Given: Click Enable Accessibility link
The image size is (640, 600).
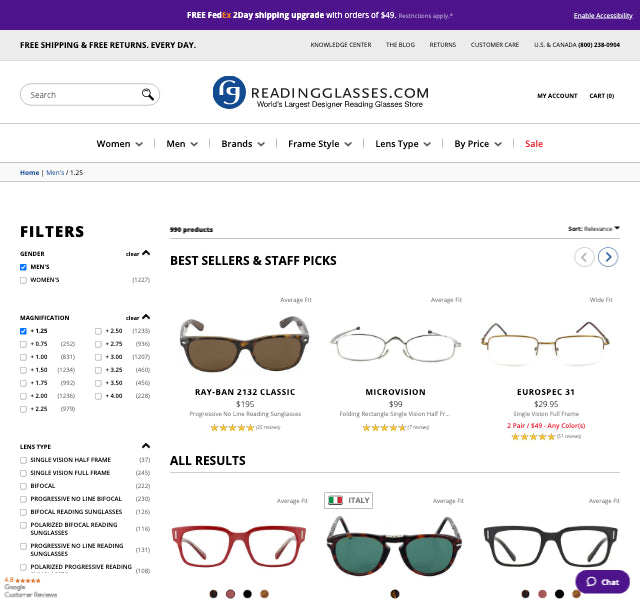Looking at the screenshot, I should (x=603, y=16).
